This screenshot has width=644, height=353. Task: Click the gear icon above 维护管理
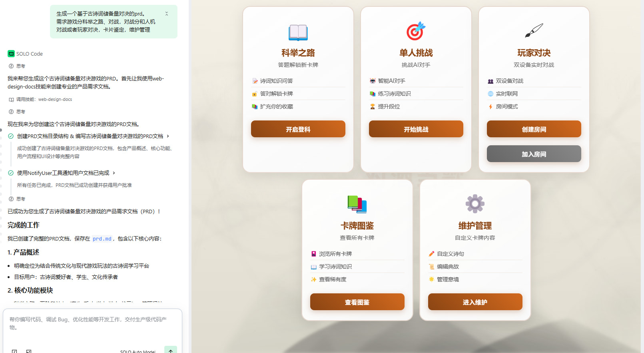pos(475,204)
